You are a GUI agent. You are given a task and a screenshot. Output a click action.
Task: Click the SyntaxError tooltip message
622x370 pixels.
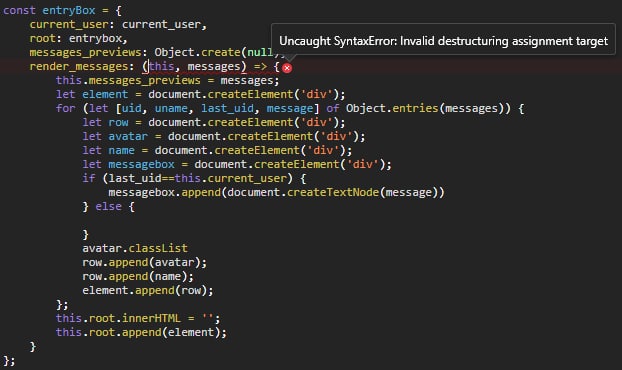[443, 41]
